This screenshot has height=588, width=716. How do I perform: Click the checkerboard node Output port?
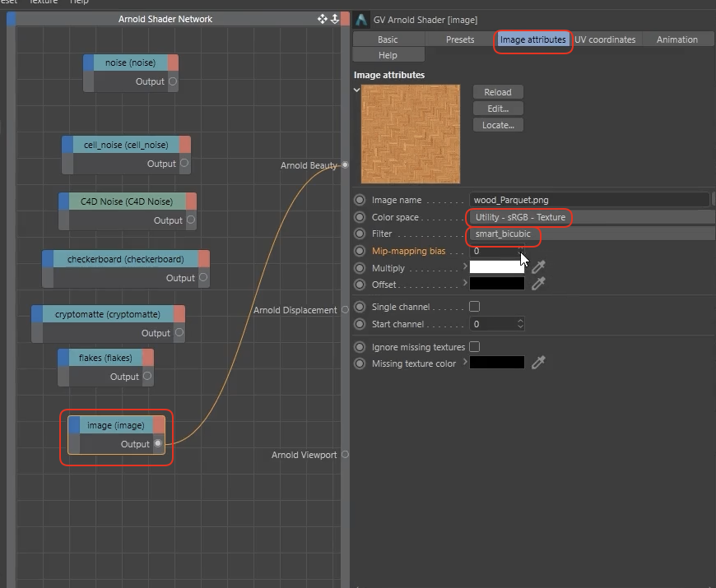[203, 277]
